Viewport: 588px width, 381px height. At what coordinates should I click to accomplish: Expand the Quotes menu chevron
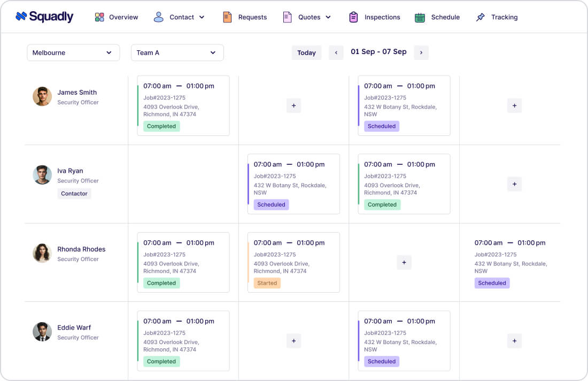(x=328, y=17)
